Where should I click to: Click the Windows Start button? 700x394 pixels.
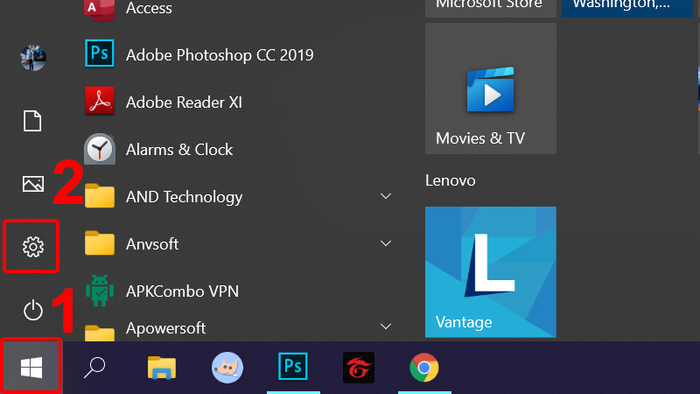click(x=31, y=367)
